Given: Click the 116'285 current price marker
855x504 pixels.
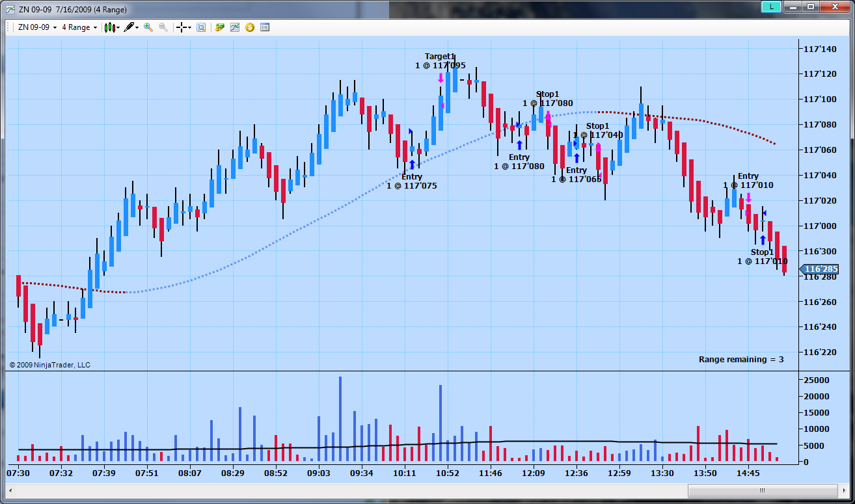Looking at the screenshot, I should pyautogui.click(x=820, y=269).
